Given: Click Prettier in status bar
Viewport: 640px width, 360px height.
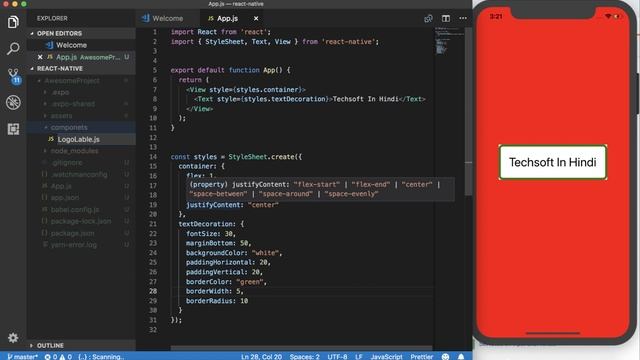Looking at the screenshot, I should coord(422,357).
